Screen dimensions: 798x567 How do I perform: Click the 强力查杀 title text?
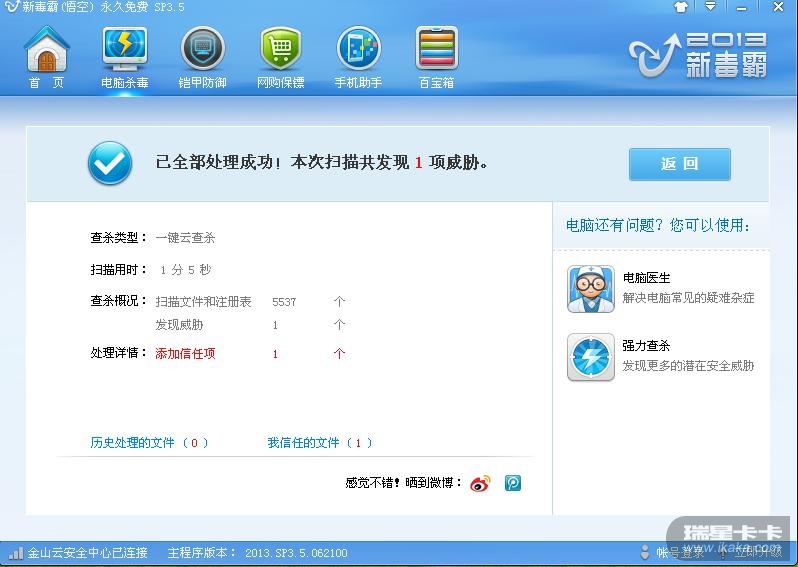(x=646, y=346)
